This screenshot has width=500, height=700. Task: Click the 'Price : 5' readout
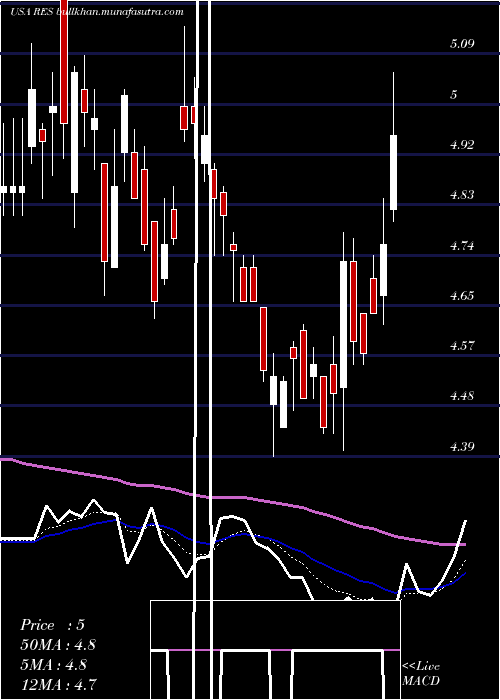[x=52, y=625]
